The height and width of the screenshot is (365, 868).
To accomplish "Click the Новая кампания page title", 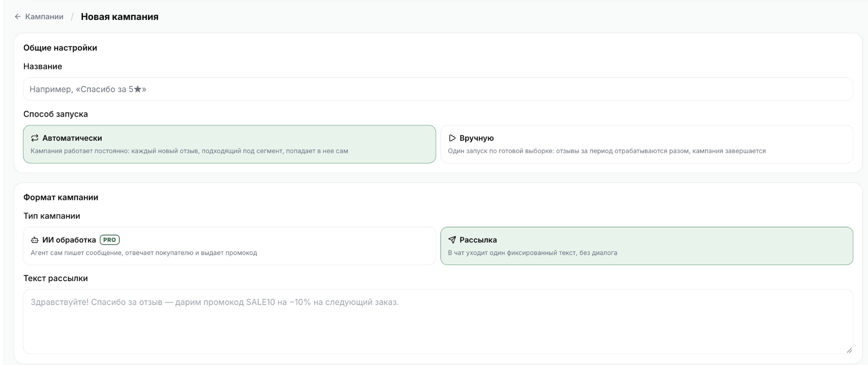I will (x=120, y=17).
